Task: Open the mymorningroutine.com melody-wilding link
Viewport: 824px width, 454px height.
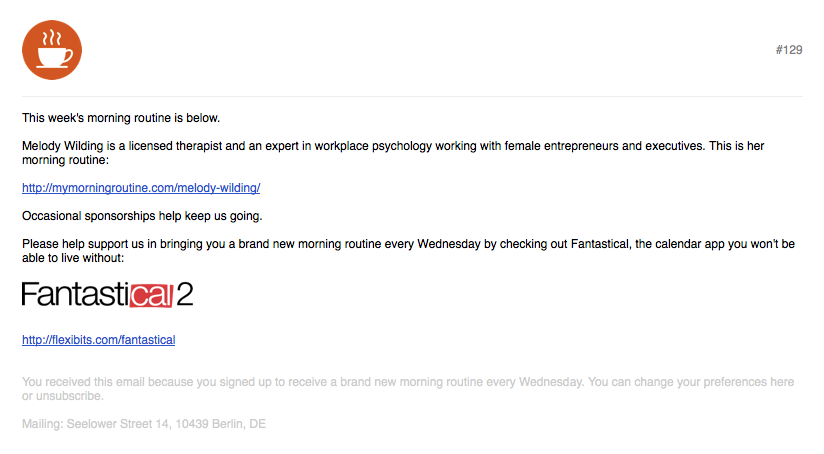Action: 141,188
